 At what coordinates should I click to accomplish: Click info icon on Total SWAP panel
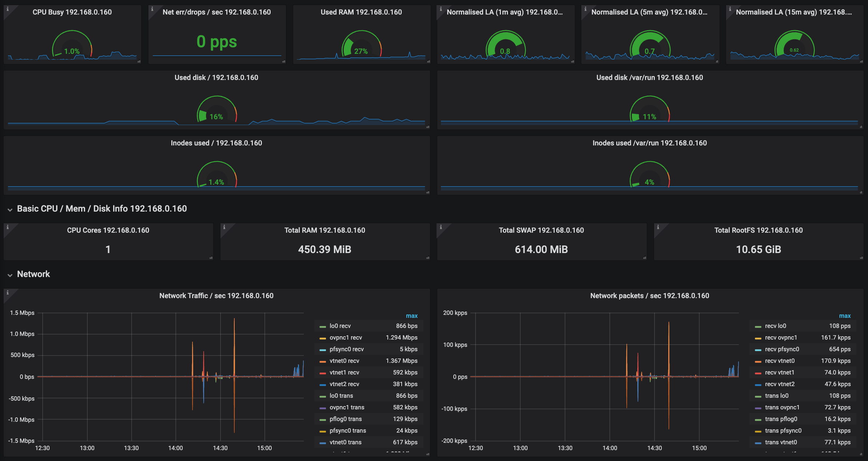441,227
